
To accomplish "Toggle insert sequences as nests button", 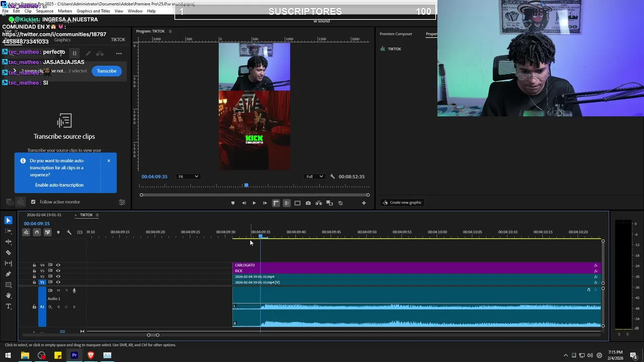I will [26, 232].
